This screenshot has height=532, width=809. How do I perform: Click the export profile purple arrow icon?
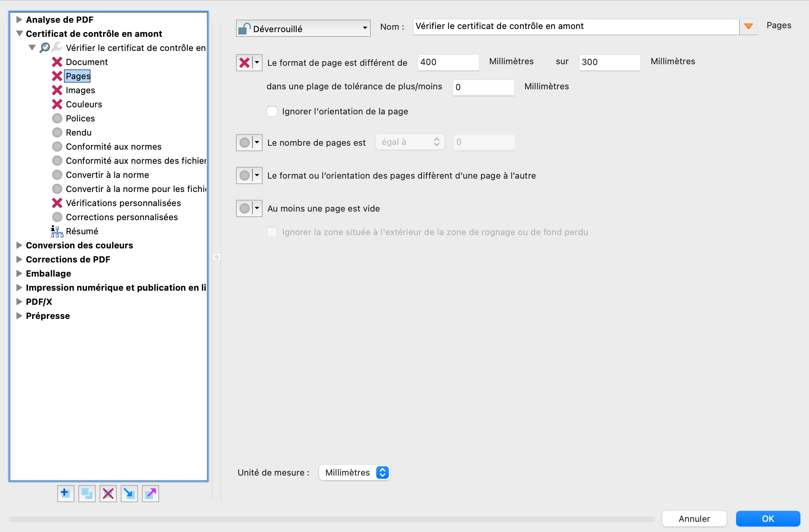pyautogui.click(x=151, y=494)
